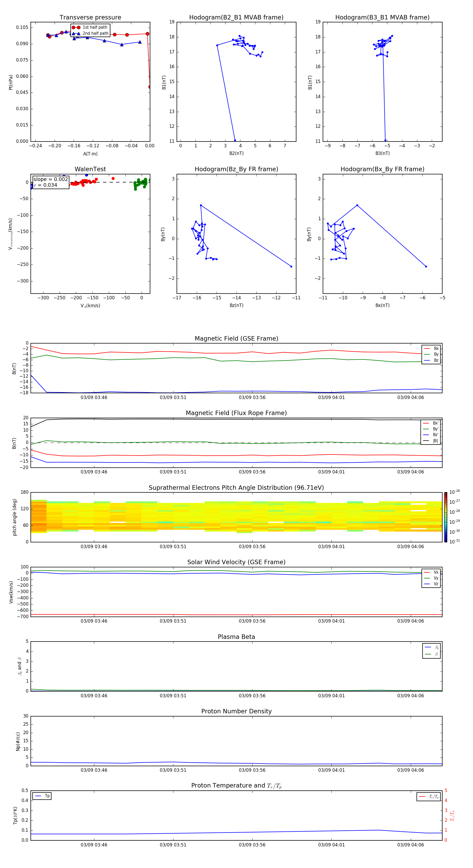The height and width of the screenshot is (868, 473).
Task: Click the 'Proton Temperature and Te/Tp' title
Action: tap(236, 786)
